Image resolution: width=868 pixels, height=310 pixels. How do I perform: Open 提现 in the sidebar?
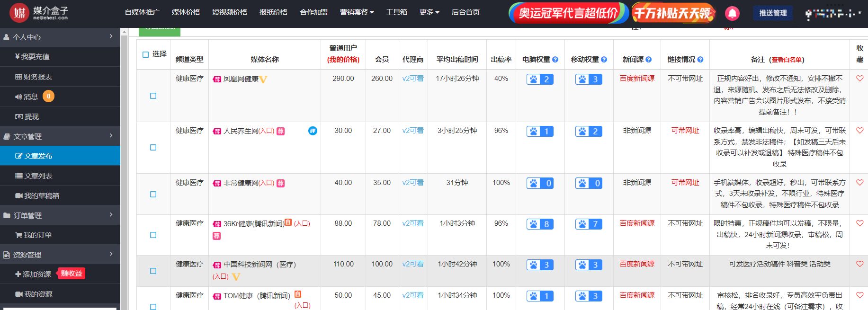coord(60,116)
